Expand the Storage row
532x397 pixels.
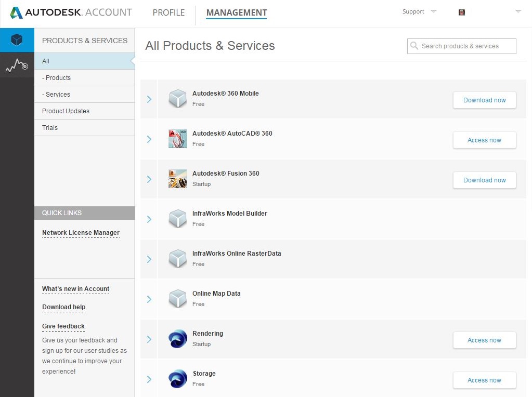pos(149,379)
